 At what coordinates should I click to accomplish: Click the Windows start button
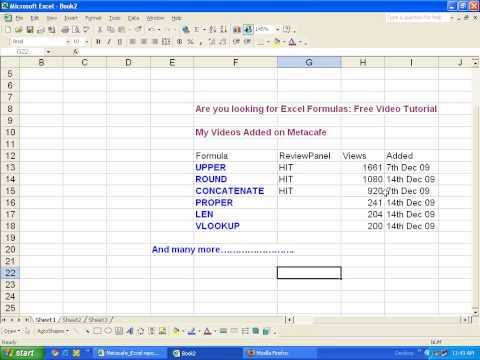point(22,353)
